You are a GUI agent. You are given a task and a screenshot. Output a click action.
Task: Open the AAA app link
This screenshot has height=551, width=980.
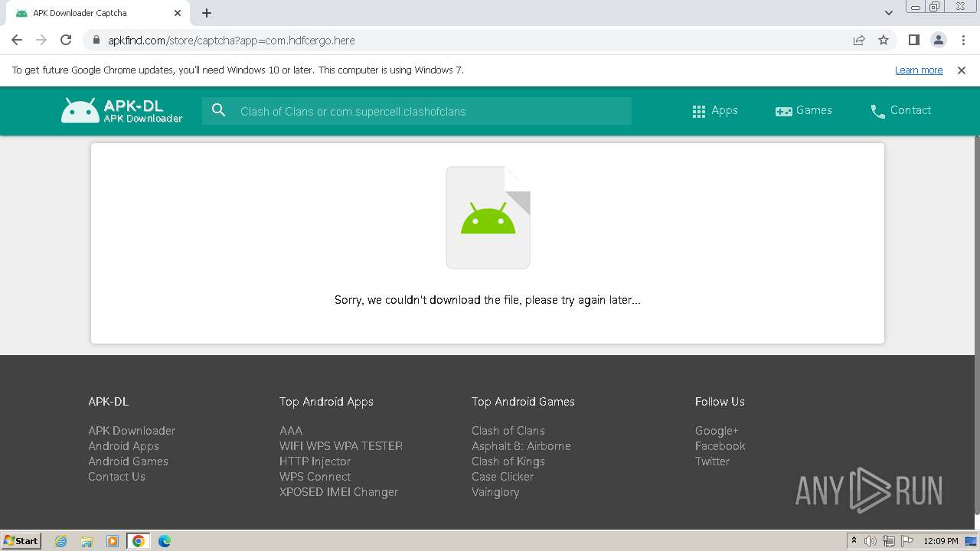click(291, 431)
